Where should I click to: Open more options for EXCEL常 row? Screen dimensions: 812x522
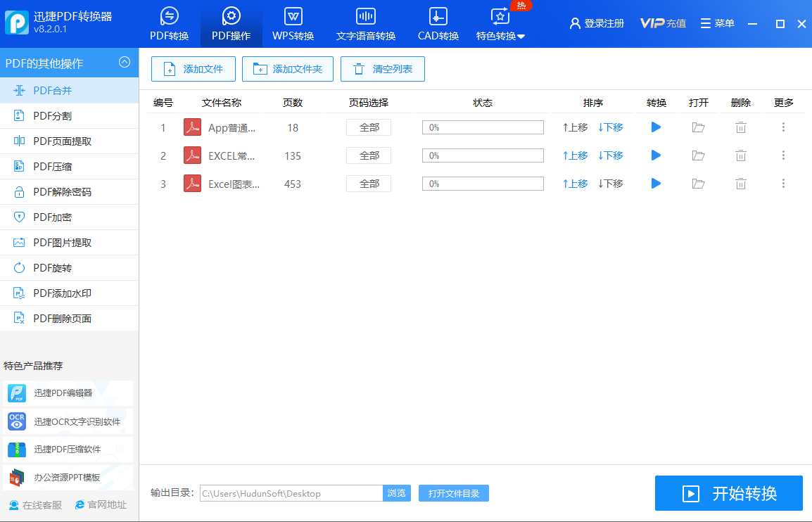pos(783,155)
